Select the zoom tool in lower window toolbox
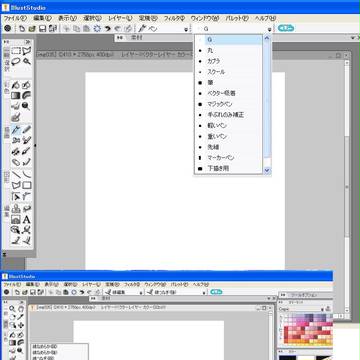 pos(12,309)
